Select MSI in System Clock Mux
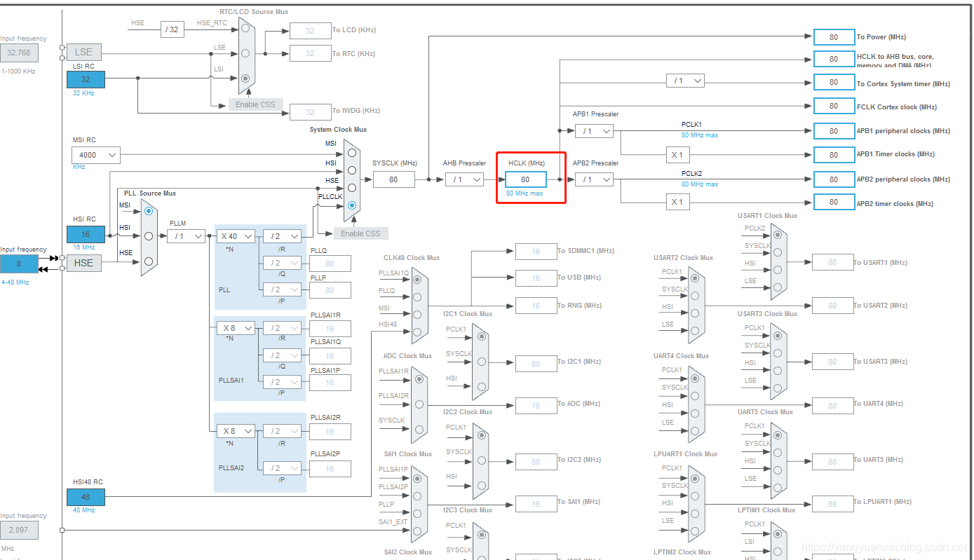This screenshot has width=974, height=560. tap(352, 152)
